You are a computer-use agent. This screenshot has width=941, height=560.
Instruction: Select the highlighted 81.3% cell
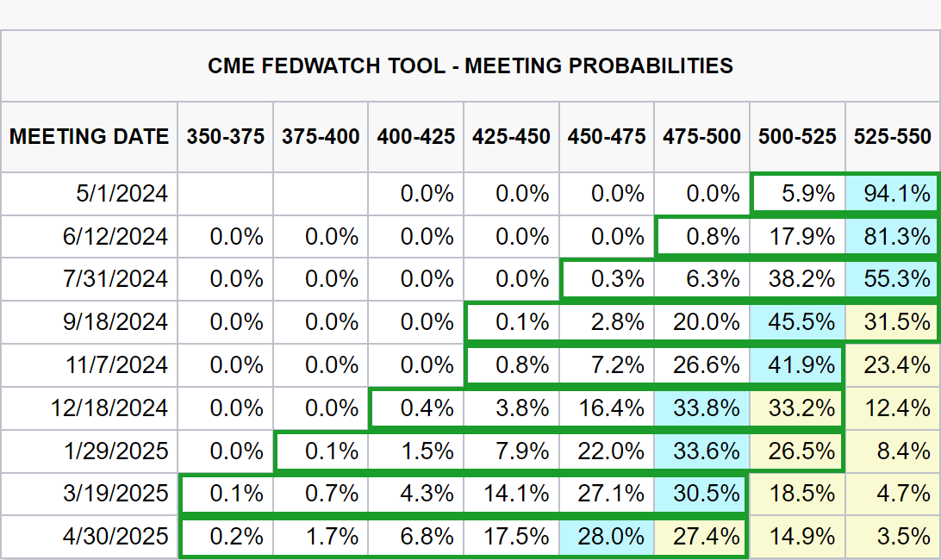[x=893, y=237]
